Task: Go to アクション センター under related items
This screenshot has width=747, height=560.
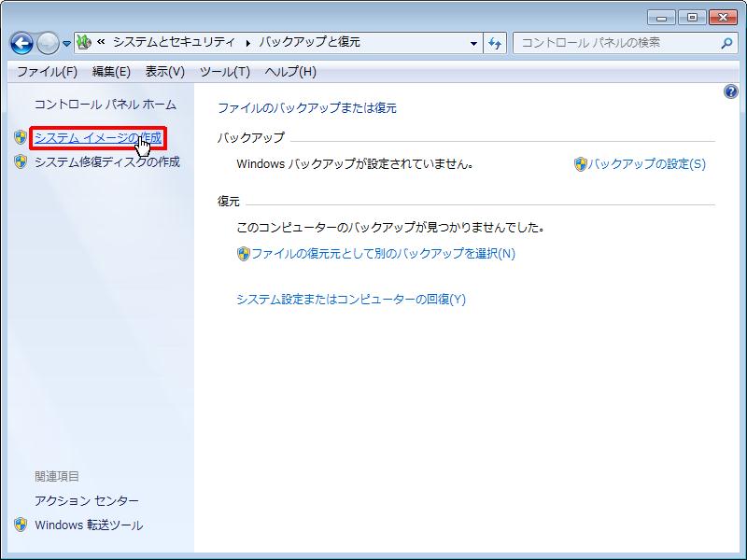Action: pyautogui.click(x=87, y=501)
